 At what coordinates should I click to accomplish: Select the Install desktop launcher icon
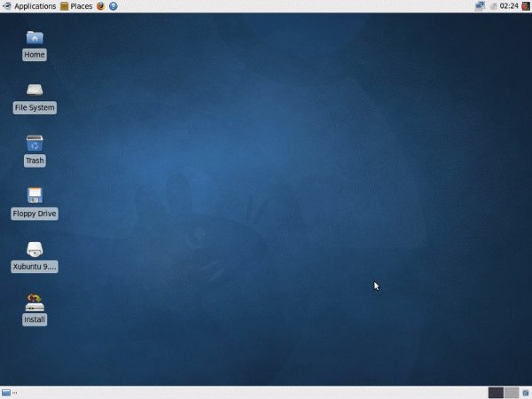pyautogui.click(x=35, y=302)
